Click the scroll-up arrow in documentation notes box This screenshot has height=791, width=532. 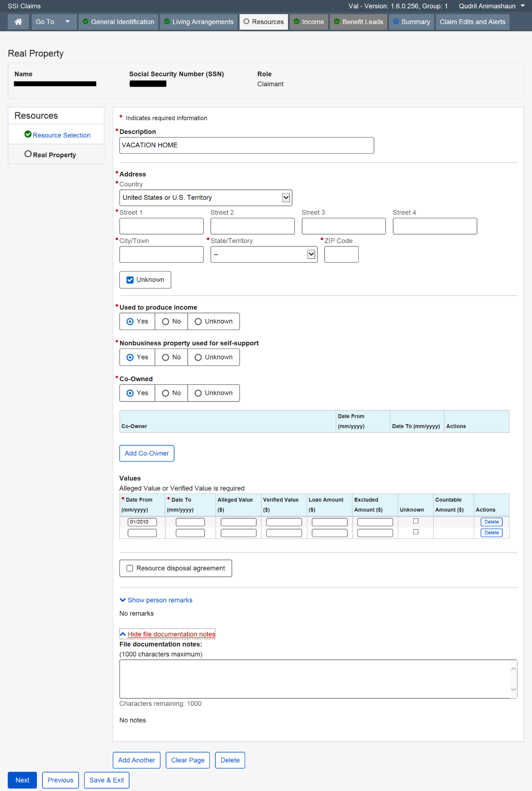(514, 669)
